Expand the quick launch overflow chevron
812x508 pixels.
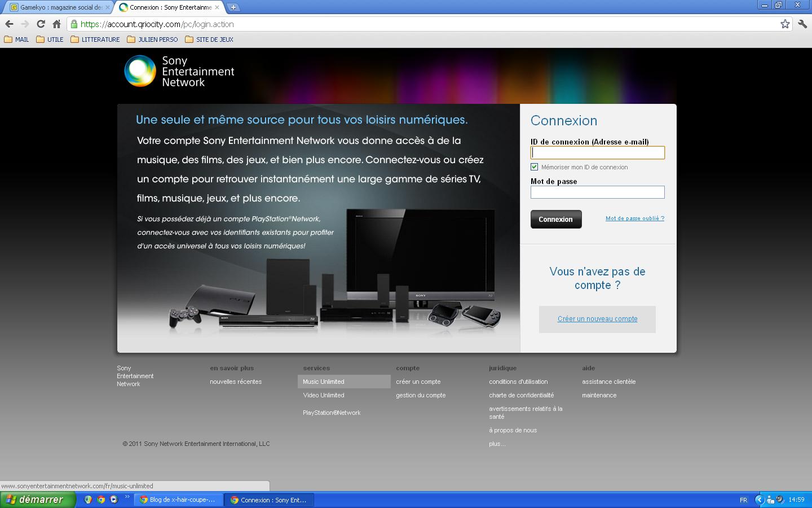coord(127,497)
